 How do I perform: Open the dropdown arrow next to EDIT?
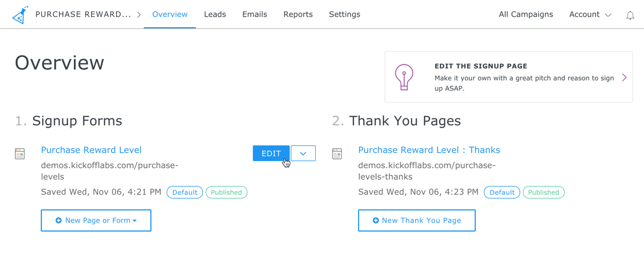tap(303, 154)
